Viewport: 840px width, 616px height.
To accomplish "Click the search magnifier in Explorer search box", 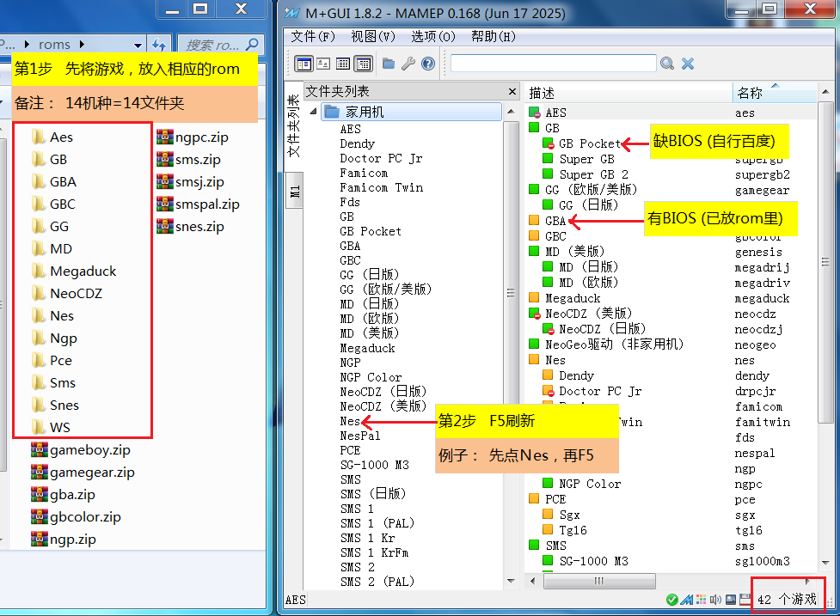I will point(252,44).
